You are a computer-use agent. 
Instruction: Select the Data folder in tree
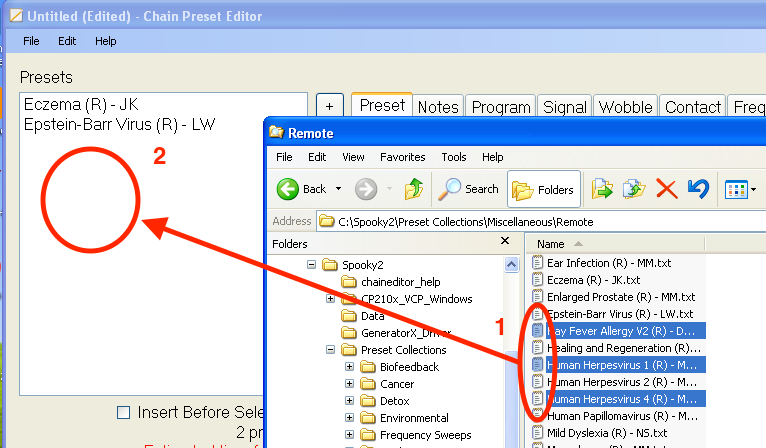click(372, 316)
